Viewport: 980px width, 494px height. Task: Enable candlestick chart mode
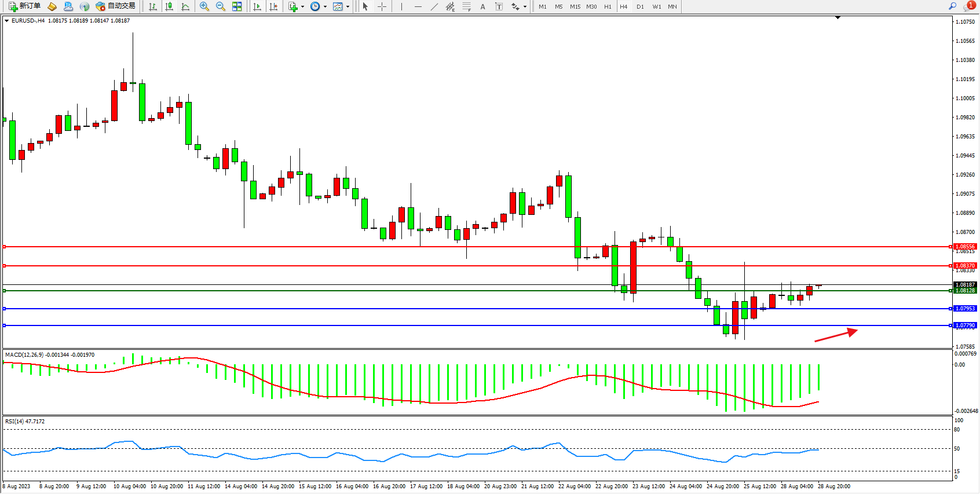(169, 7)
